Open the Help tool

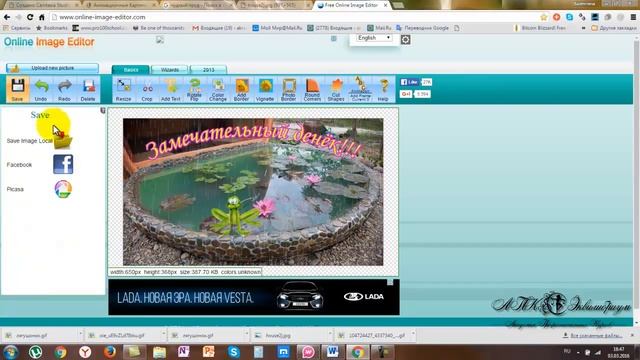pos(383,89)
